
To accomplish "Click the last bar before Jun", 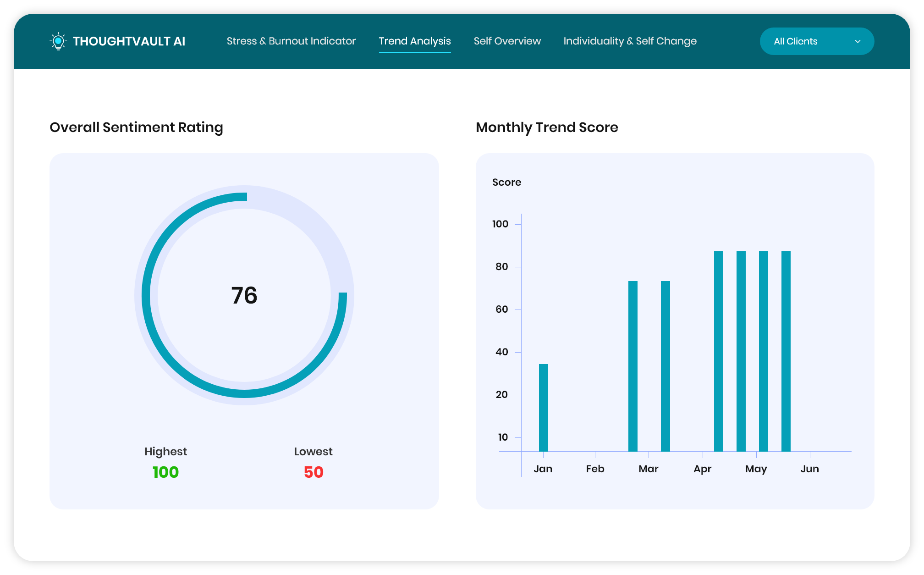I will [786, 351].
